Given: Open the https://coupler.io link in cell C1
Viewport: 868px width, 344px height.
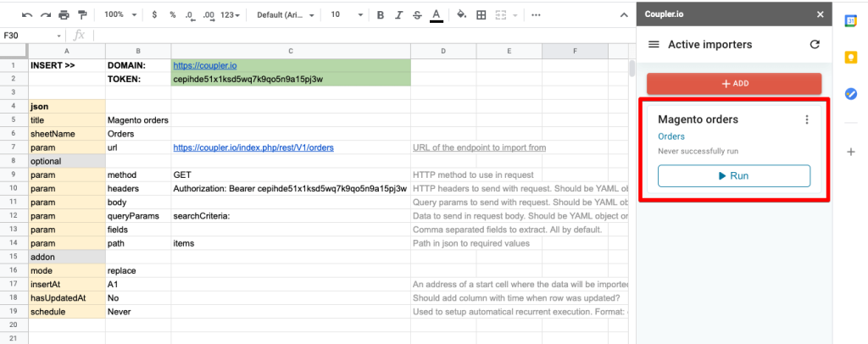Looking at the screenshot, I should click(205, 65).
